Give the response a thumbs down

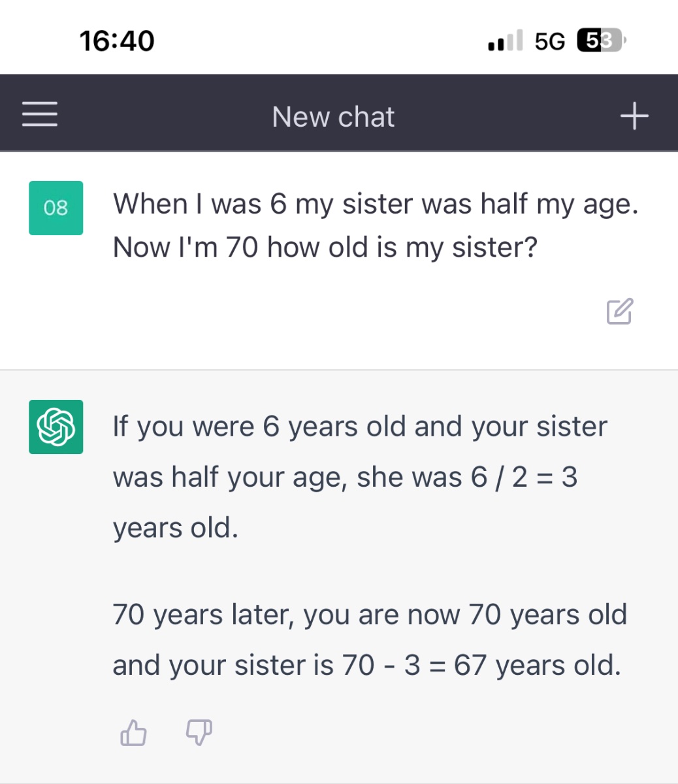199,733
